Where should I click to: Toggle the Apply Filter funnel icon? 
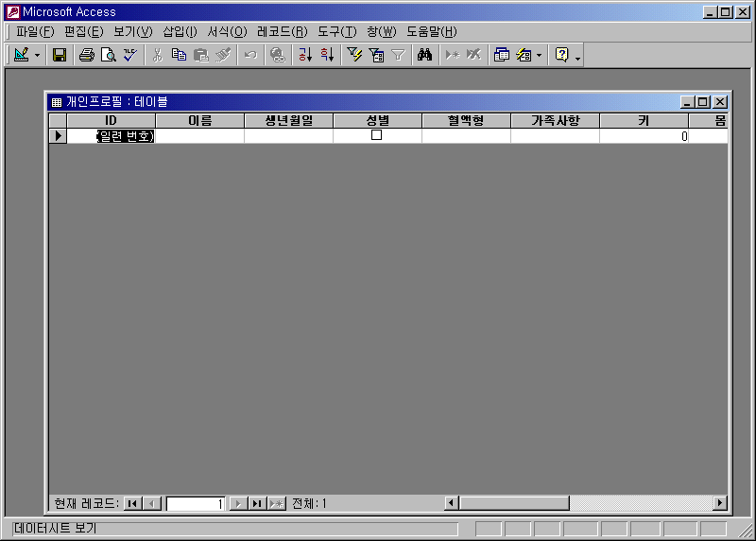point(398,55)
